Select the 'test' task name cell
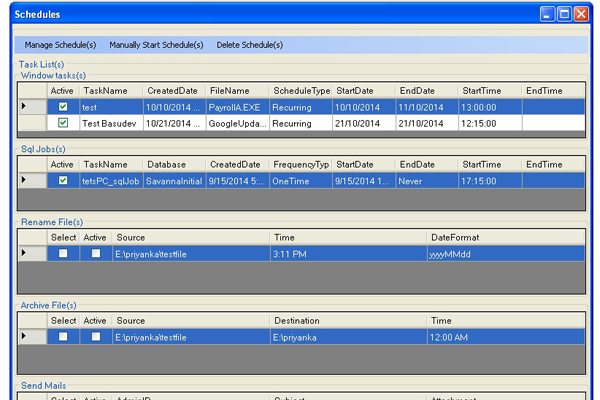 [x=111, y=107]
